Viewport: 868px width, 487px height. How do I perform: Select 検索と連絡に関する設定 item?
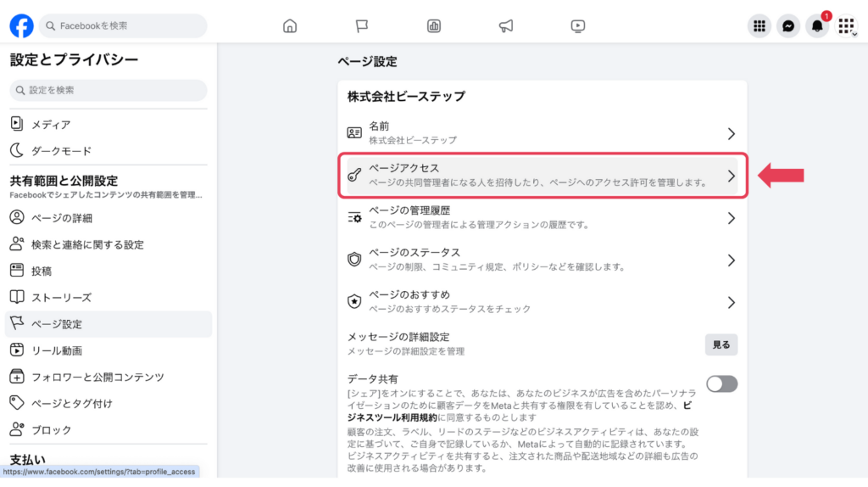108,244
